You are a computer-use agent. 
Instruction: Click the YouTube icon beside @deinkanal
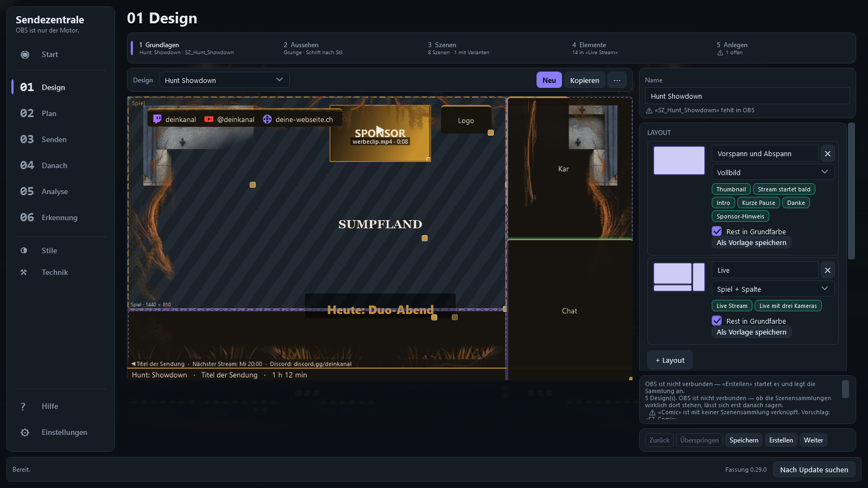pos(209,119)
